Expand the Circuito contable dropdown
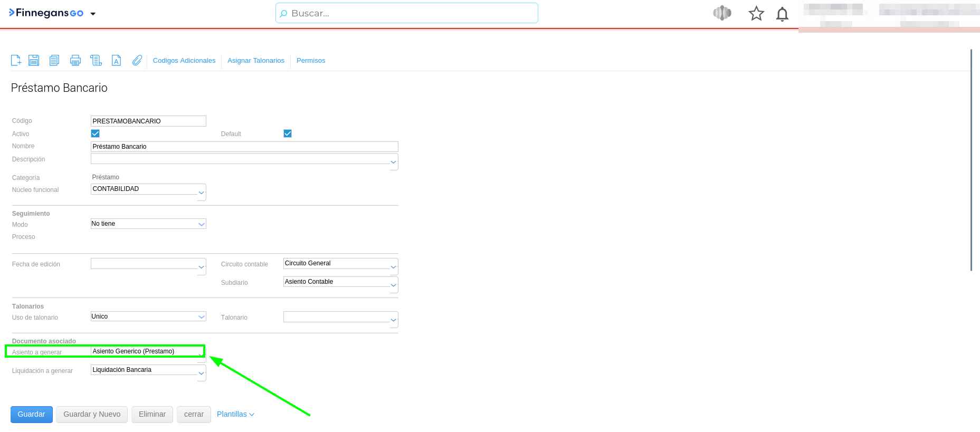This screenshot has width=980, height=432. click(393, 267)
